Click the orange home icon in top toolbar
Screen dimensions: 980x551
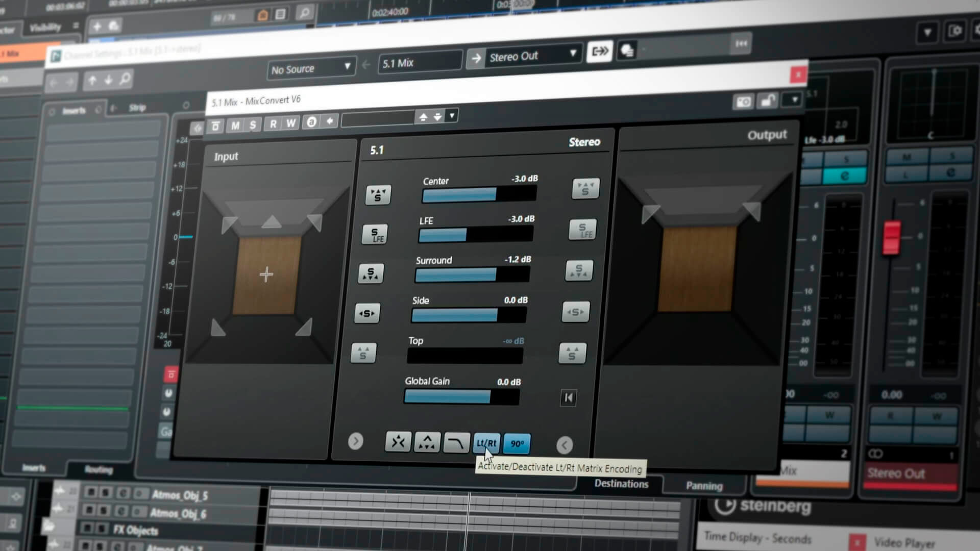point(263,15)
